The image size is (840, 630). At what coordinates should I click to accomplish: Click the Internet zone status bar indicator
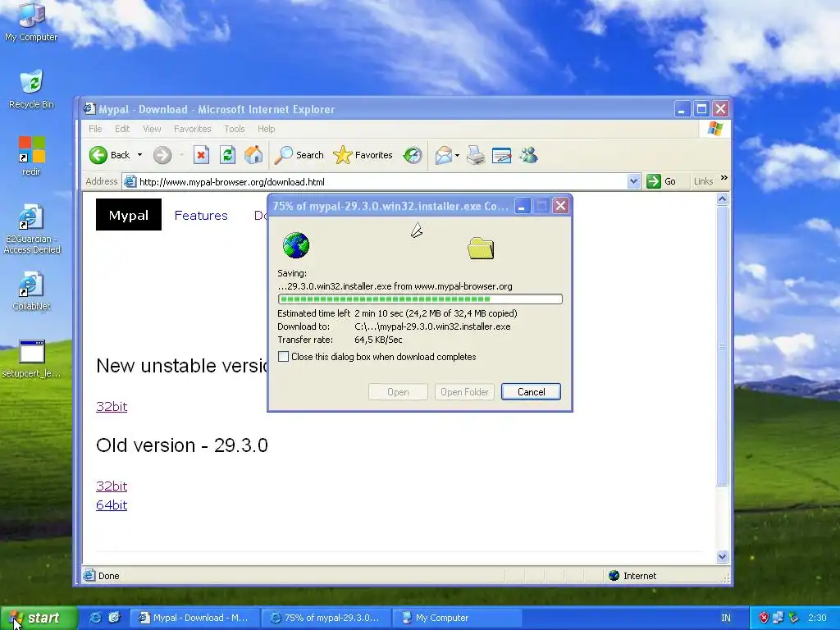click(632, 576)
